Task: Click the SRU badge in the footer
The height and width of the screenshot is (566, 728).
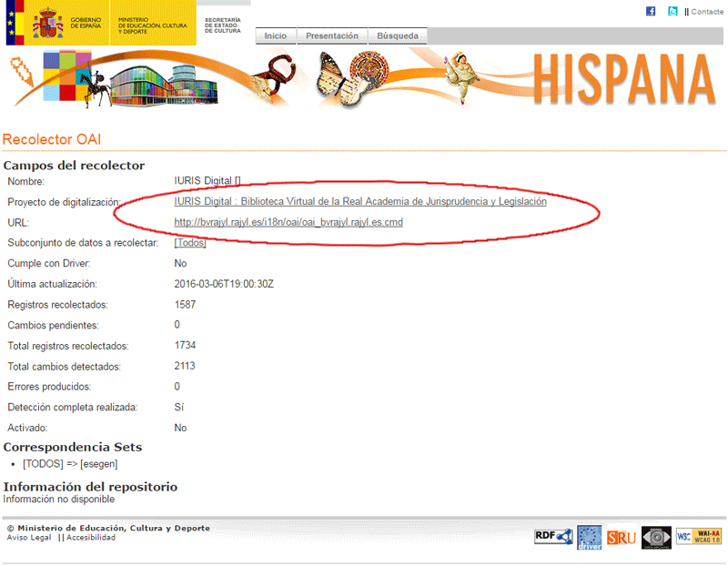Action: point(622,538)
